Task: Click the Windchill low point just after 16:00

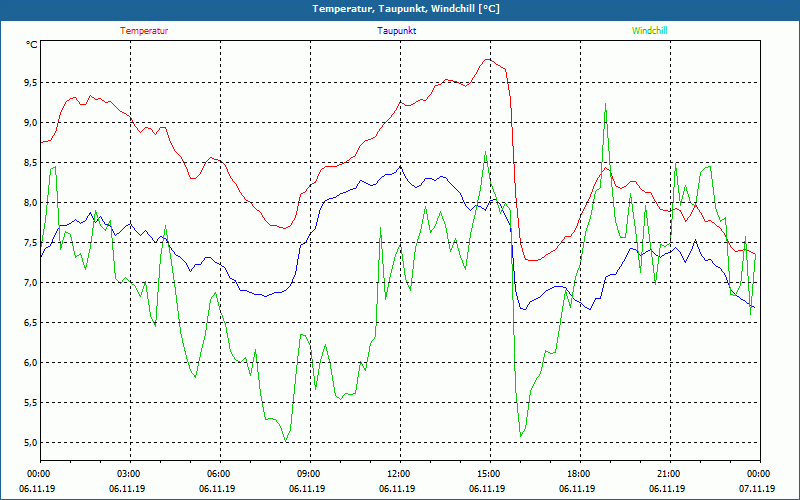Action: (x=520, y=436)
